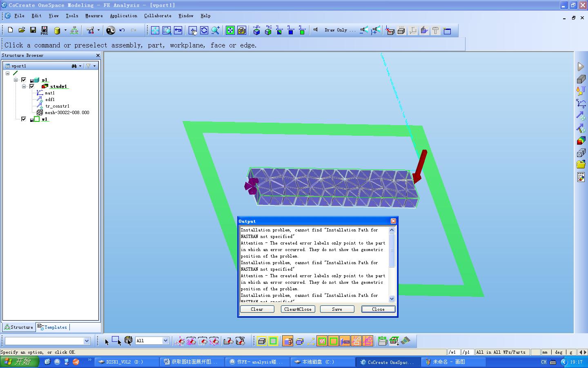Open the command input dropdown
Image resolution: width=588 pixels, height=368 pixels.
[x=87, y=341]
